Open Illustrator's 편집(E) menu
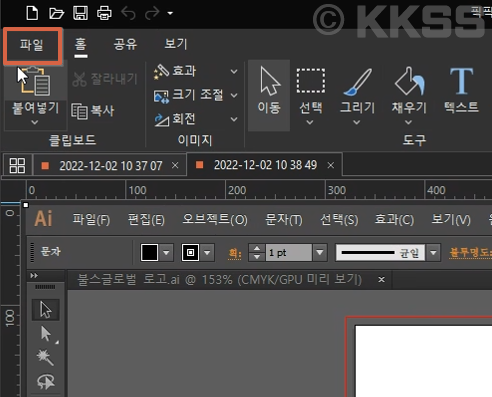Viewport: 492px width, 397px height. [146, 220]
